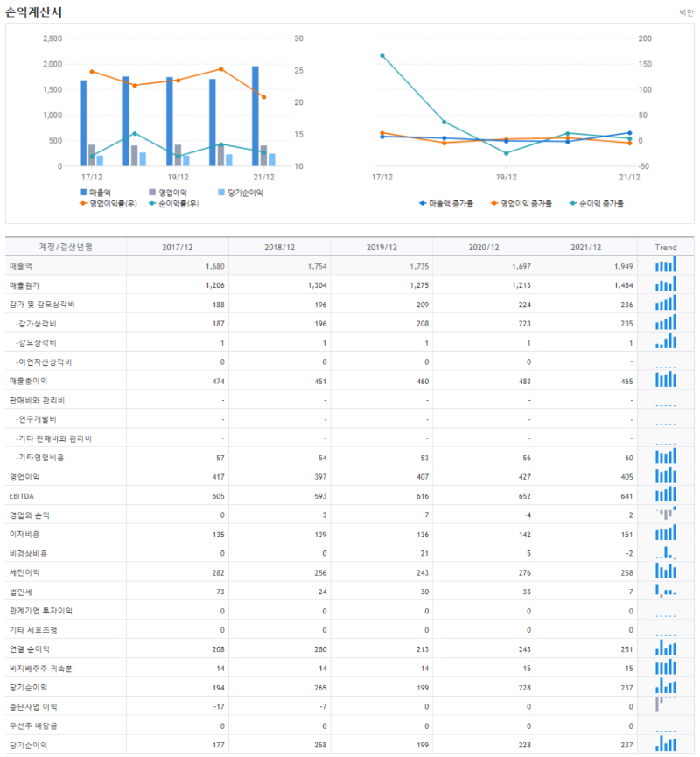Click the EBITDA Trend sparkline
Image resolution: width=700 pixels, height=757 pixels.
(x=667, y=495)
